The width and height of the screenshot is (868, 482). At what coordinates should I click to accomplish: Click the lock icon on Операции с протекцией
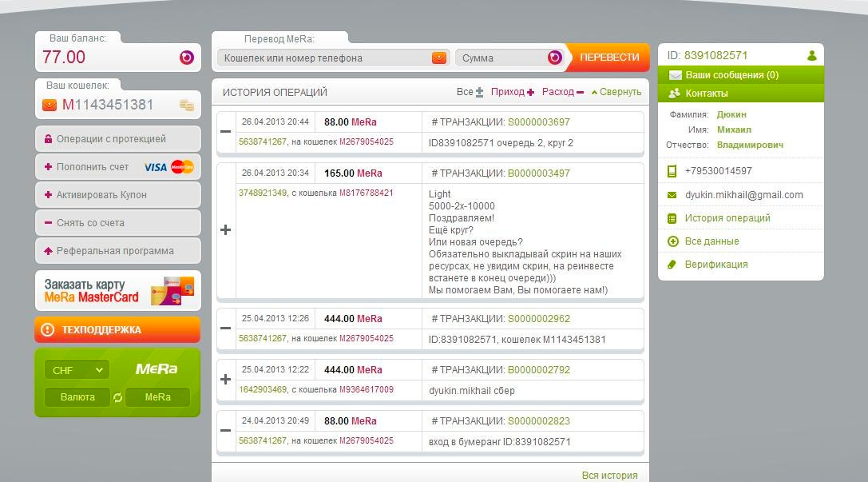(x=48, y=138)
